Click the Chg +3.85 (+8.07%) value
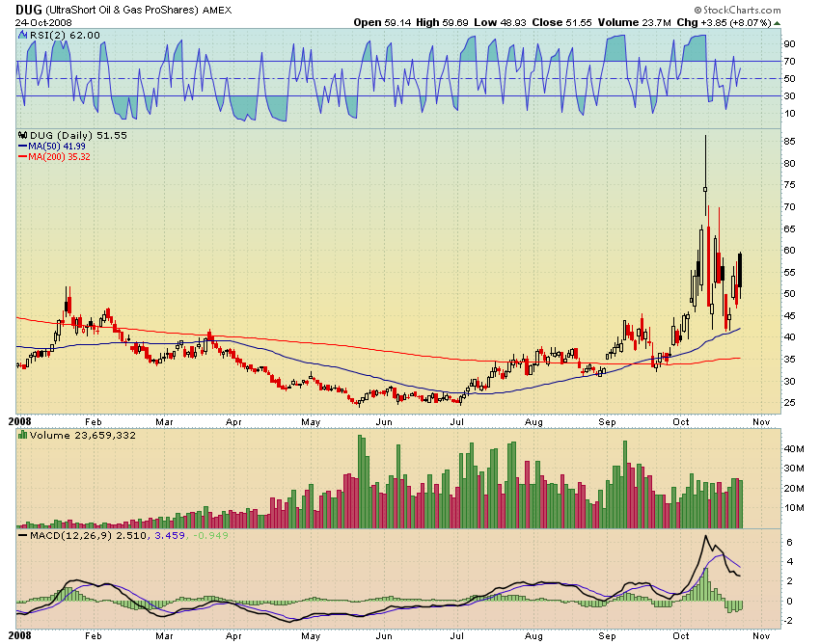Viewport: 820px width, 644px height. pyautogui.click(x=724, y=22)
